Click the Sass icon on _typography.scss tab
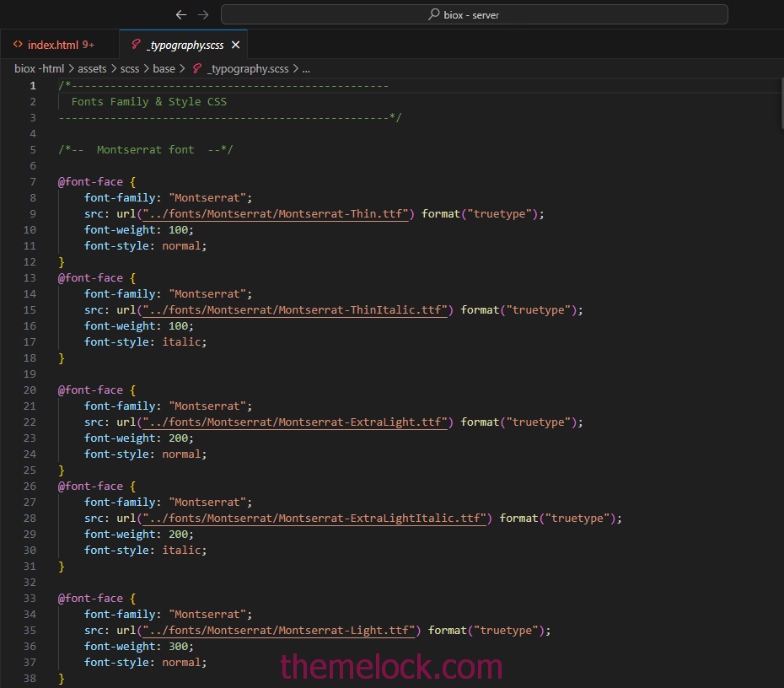784x688 pixels. click(x=137, y=45)
